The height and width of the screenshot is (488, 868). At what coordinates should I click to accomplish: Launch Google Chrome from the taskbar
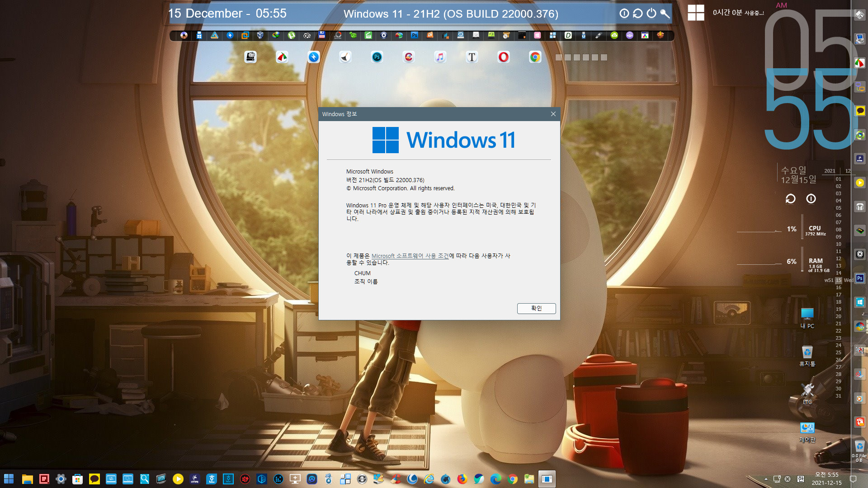(x=512, y=479)
